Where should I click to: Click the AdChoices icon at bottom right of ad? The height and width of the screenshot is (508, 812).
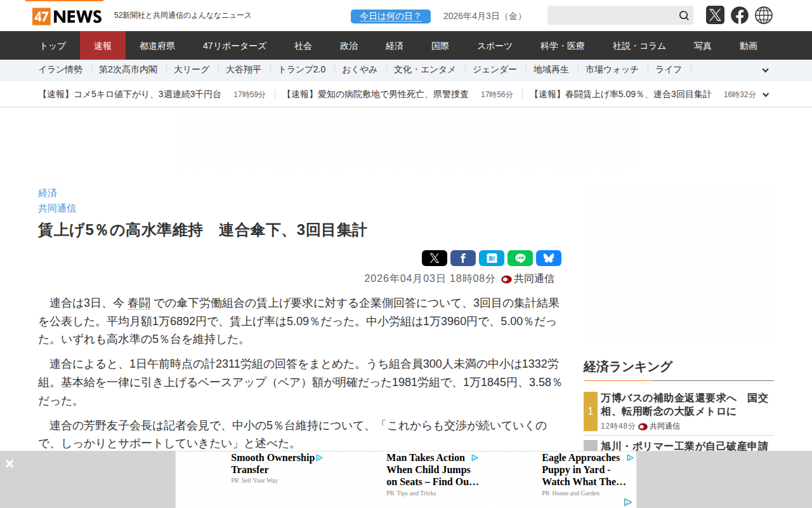627,502
